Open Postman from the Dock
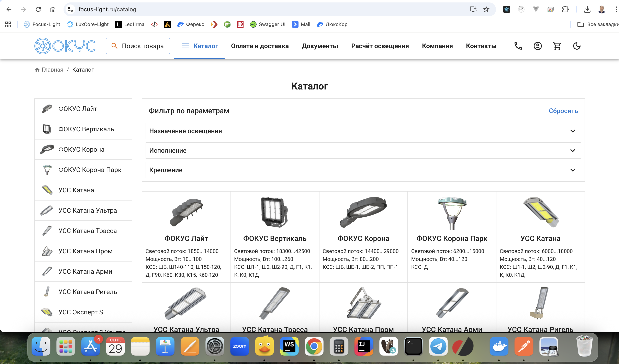Screen dimensions: 619x364 click(x=524, y=346)
